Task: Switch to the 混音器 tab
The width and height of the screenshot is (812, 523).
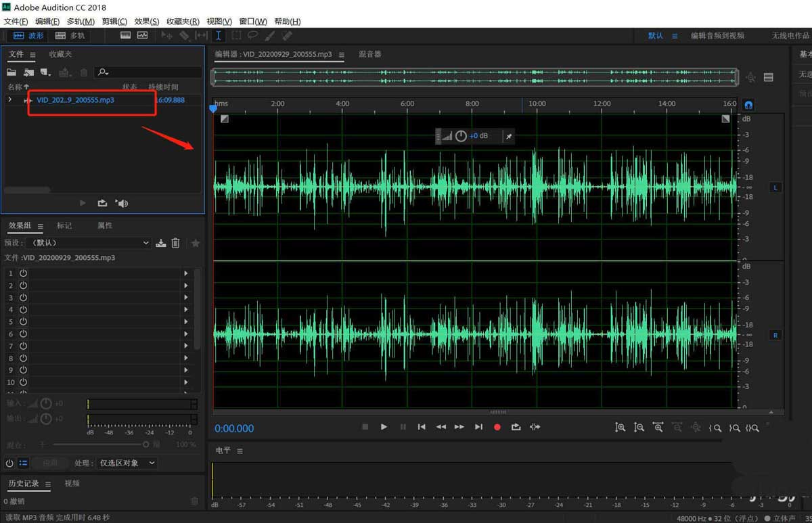Action: (370, 54)
